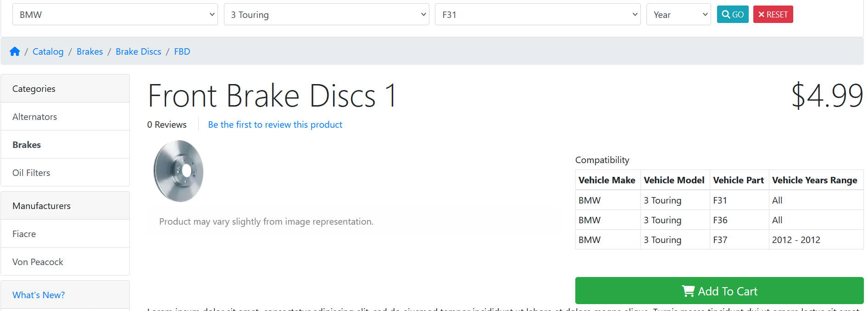Click the red RESET button
Viewport: 868px width, 311px height.
click(773, 14)
